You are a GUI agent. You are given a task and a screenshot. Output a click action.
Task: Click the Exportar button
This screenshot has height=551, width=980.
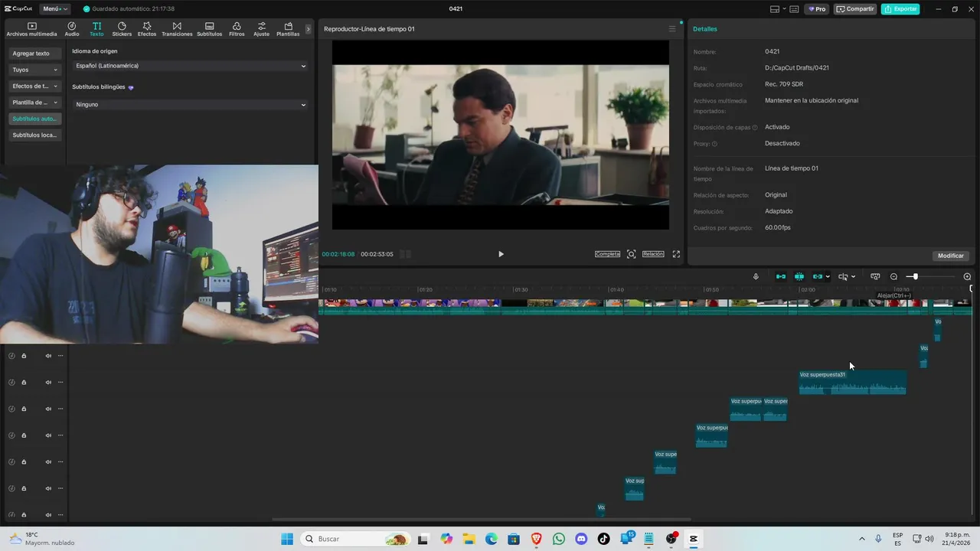point(900,9)
